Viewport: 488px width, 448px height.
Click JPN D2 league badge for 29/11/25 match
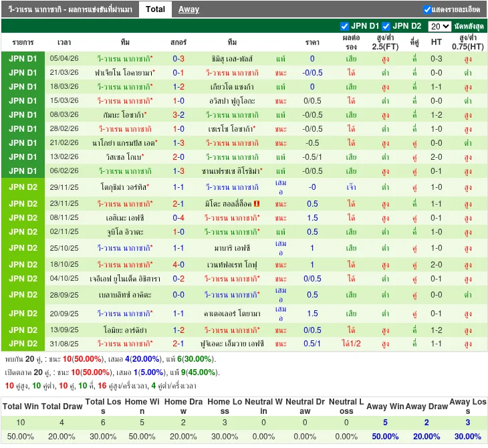click(23, 187)
